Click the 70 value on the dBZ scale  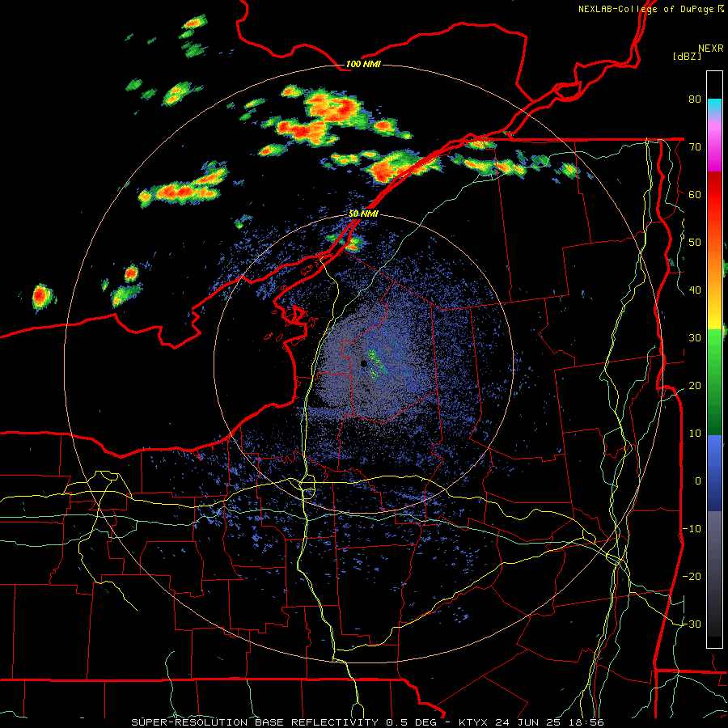tap(695, 147)
